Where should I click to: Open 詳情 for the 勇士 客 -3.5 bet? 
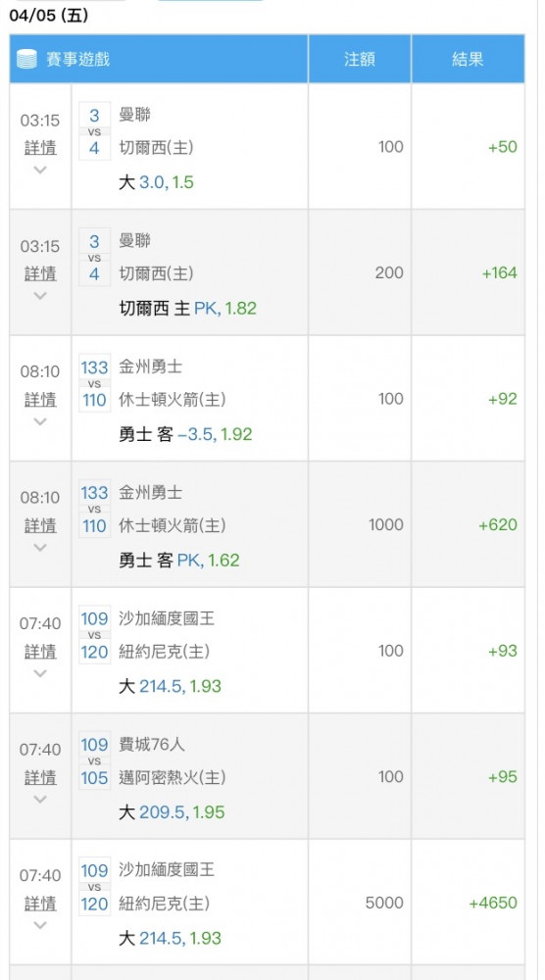coord(40,400)
